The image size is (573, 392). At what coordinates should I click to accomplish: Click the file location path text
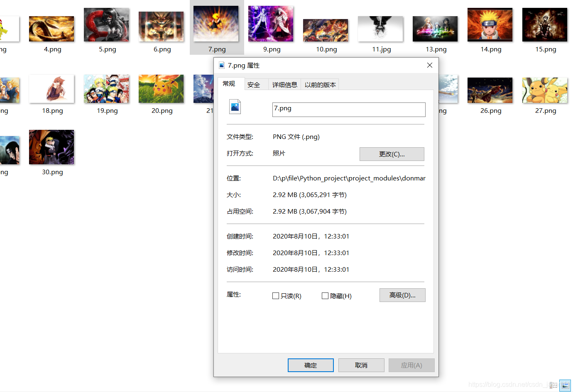pyautogui.click(x=349, y=178)
